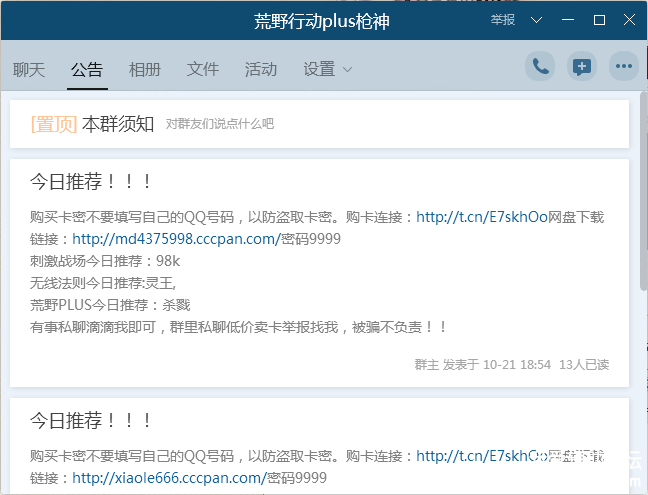This screenshot has height=495, width=648.
Task: Click the 对群友们说点什么吧 hint text
Action: click(x=220, y=124)
